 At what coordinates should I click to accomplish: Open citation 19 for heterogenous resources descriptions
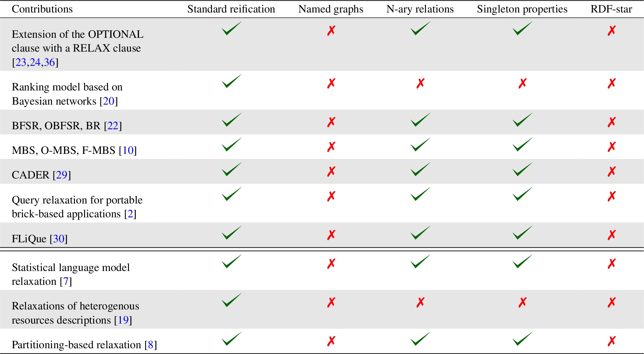(123, 320)
